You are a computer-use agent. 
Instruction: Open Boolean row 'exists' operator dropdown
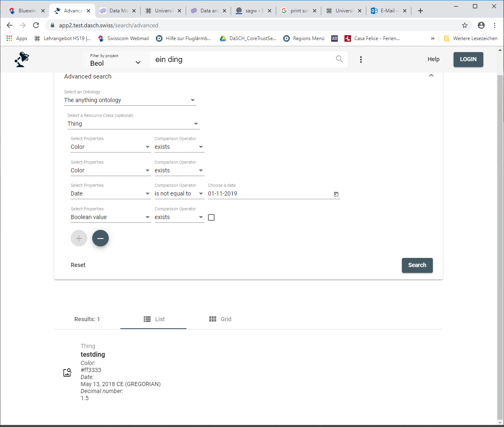click(179, 217)
